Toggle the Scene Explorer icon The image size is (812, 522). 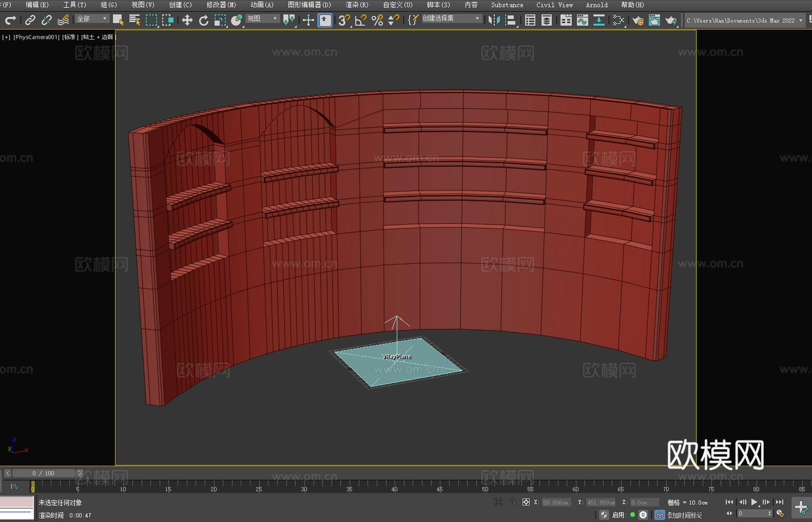click(x=530, y=20)
